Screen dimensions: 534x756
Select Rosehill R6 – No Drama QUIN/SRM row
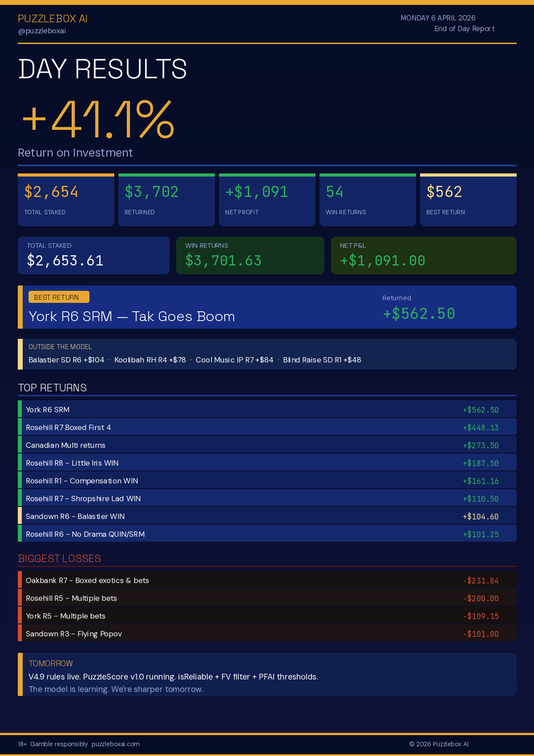[x=267, y=534]
